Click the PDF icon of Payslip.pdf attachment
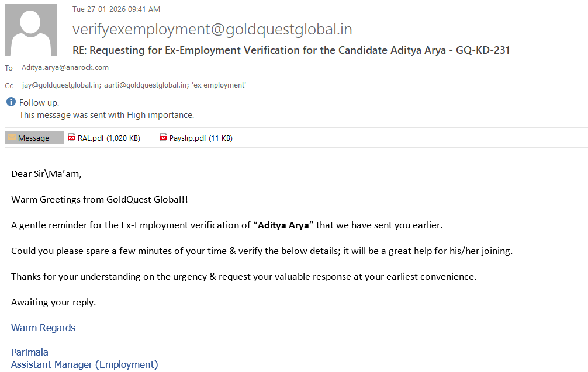Viewport: 588px width, 372px height. pos(164,138)
